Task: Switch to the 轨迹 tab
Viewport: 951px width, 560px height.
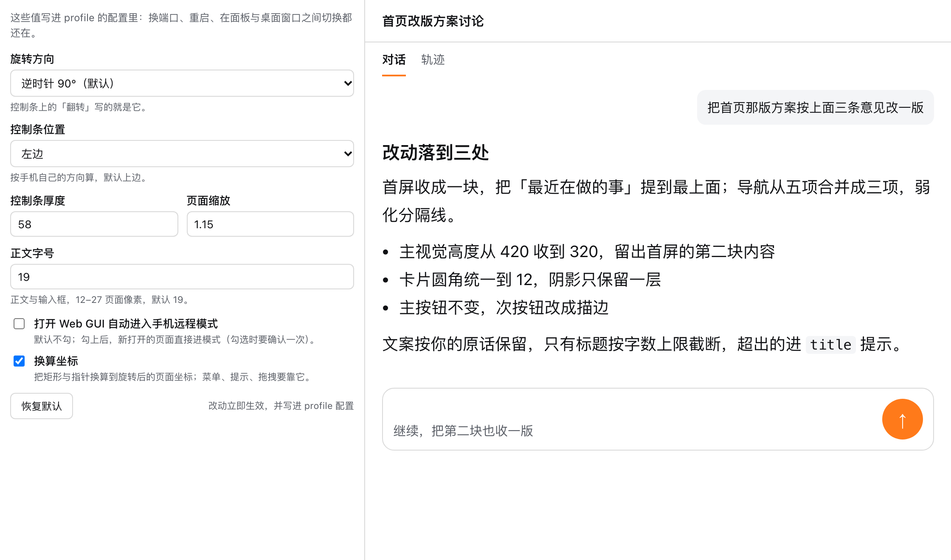Action: [x=433, y=60]
